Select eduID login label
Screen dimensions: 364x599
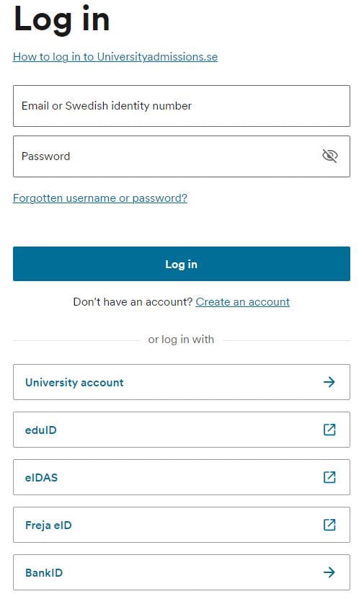[41, 430]
